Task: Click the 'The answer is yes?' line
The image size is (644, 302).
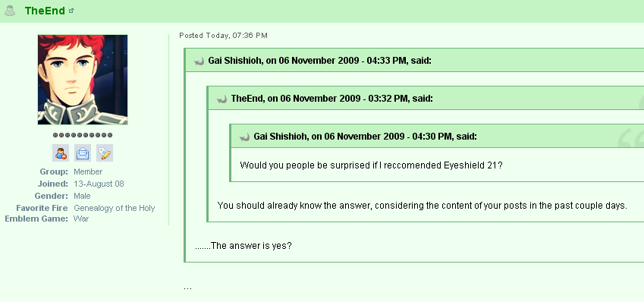Action: tap(243, 246)
